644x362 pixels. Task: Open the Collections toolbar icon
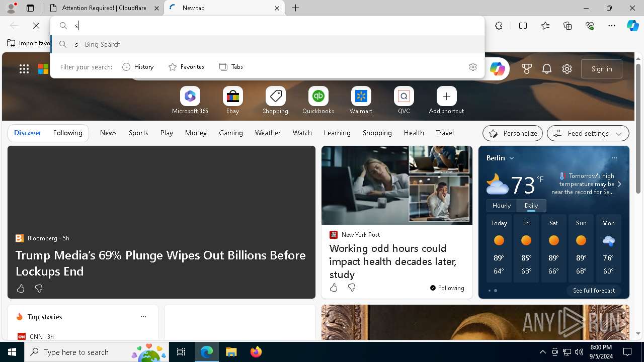click(568, 26)
